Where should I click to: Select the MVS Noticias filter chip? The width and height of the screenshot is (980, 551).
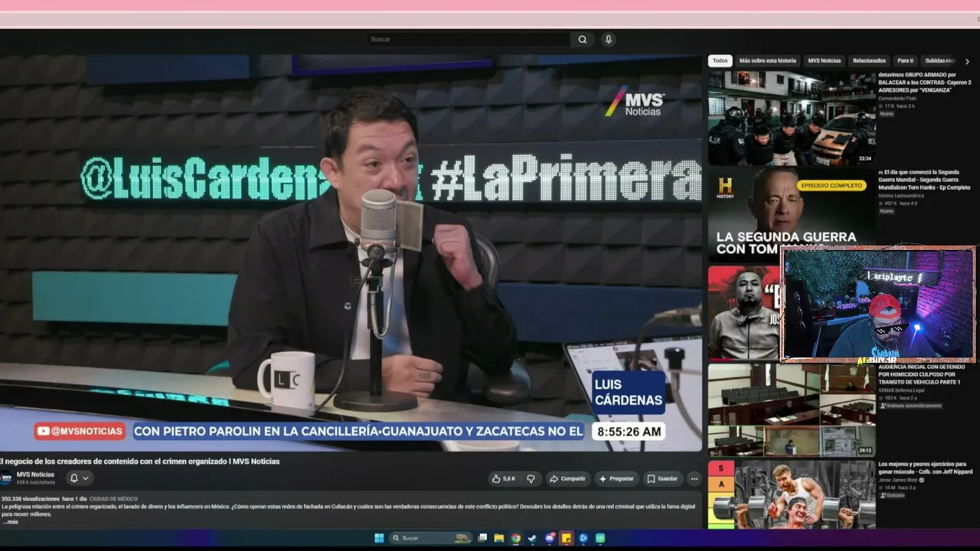(824, 60)
